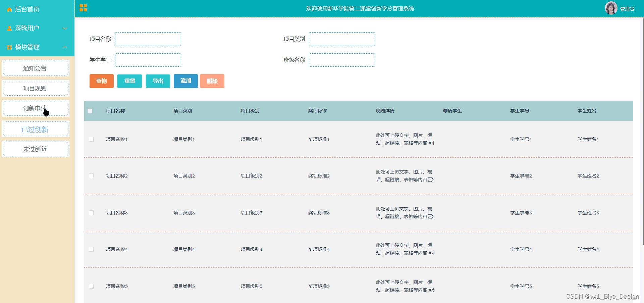Viewport: 644px width, 303px height.
Task: Focus the 学生学号 input field
Action: pyautogui.click(x=148, y=60)
